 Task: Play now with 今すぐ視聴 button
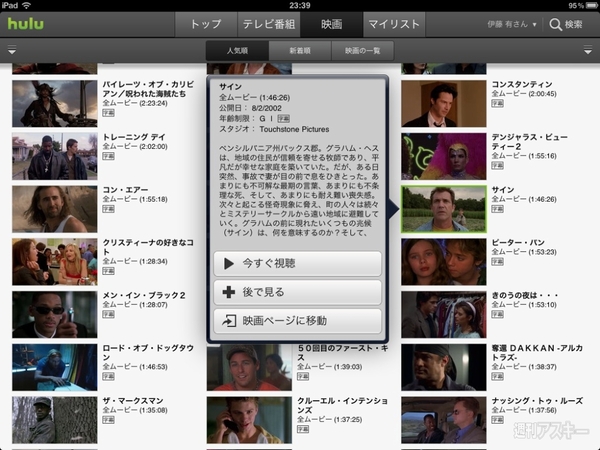[x=297, y=263]
